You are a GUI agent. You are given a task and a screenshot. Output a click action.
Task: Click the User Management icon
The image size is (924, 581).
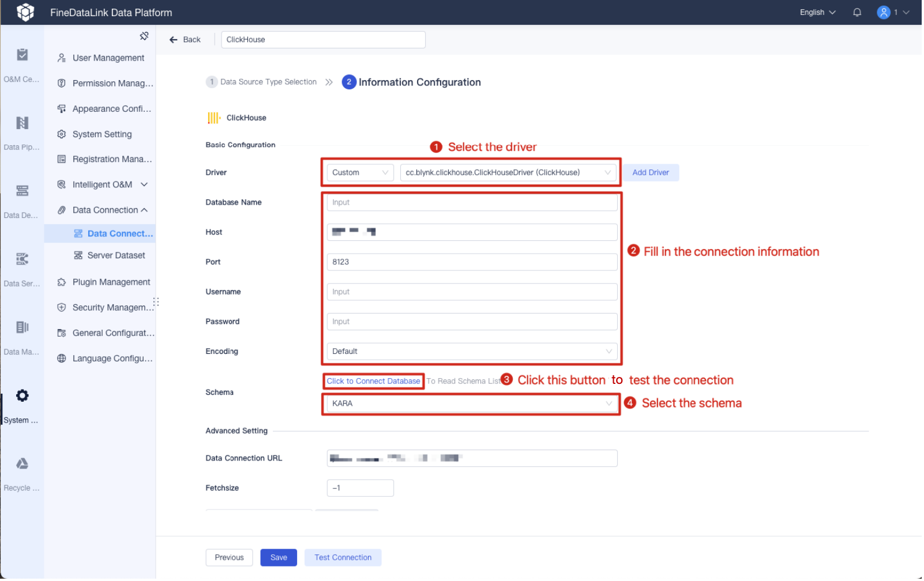[62, 58]
